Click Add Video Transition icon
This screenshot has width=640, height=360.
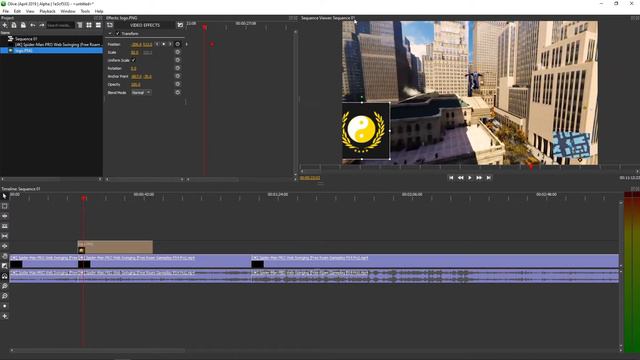pyautogui.click(x=180, y=25)
